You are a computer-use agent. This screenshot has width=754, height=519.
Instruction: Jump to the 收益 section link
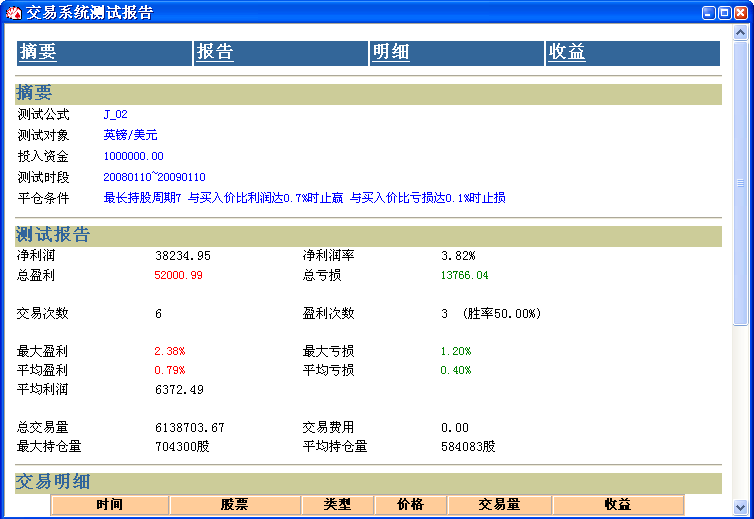(x=567, y=52)
